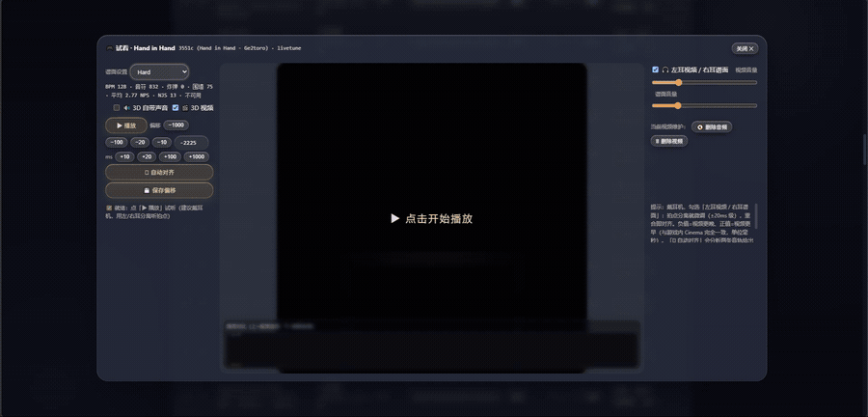This screenshot has height=417, width=868.
Task: Apply the +1000 offset button
Action: coord(197,156)
